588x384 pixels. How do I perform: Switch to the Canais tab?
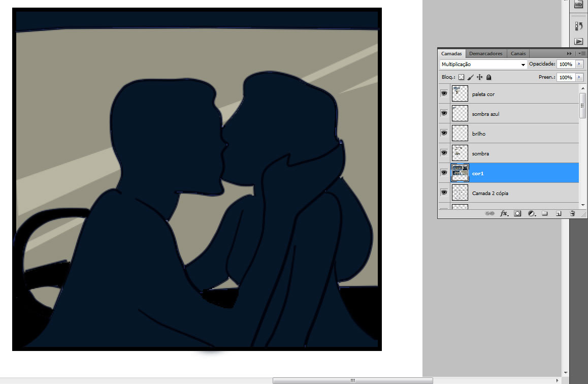coord(518,54)
